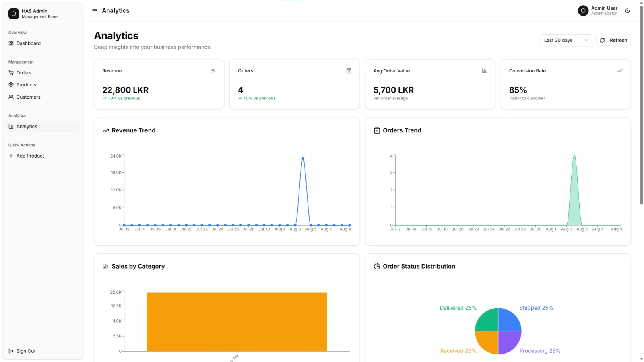Open the Admin User avatar icon
The height and width of the screenshot is (362, 644).
pyautogui.click(x=583, y=11)
